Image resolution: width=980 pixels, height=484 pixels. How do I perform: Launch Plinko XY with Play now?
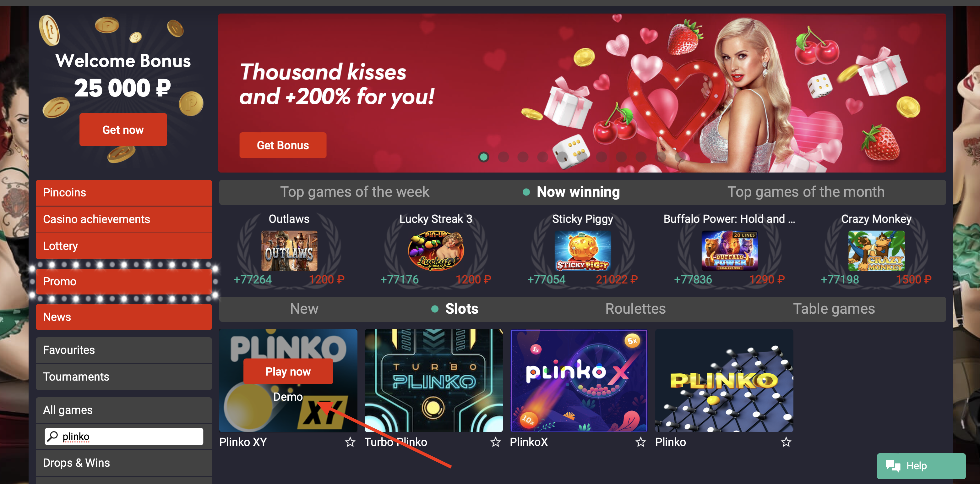(288, 371)
